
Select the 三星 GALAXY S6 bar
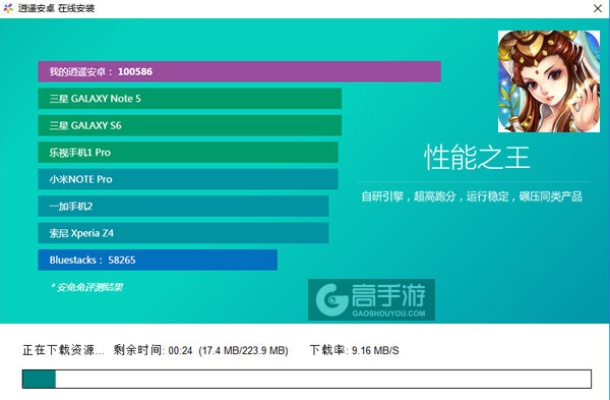click(190, 125)
